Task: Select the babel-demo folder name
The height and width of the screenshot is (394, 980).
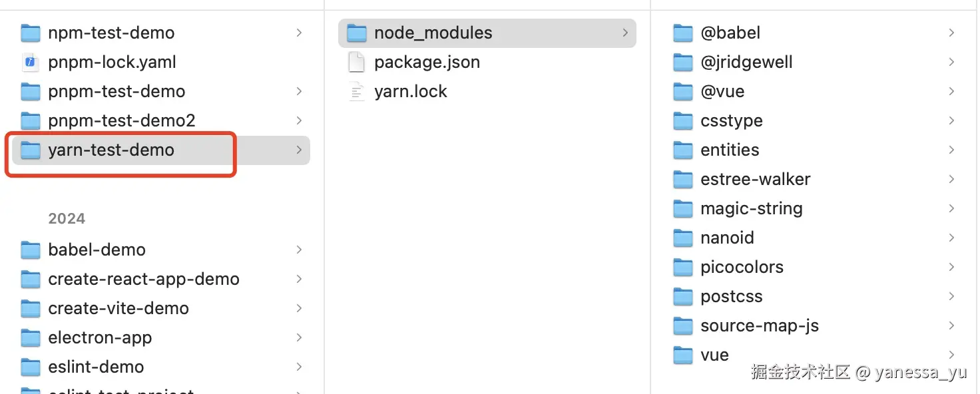Action: 97,250
